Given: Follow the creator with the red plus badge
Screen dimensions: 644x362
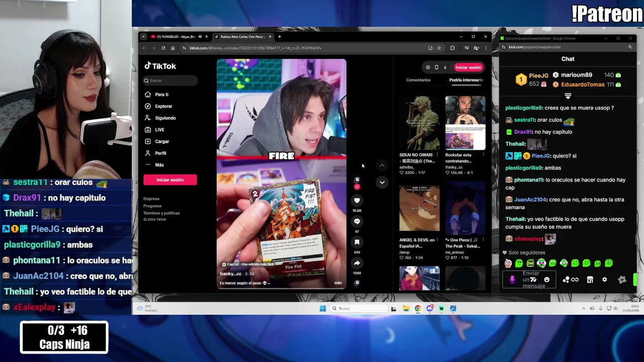Looking at the screenshot, I should pos(357,187).
